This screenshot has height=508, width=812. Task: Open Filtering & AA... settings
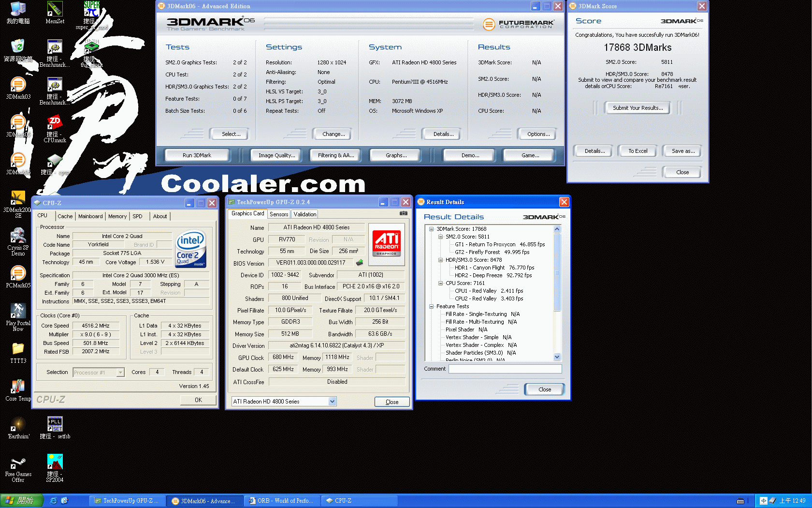pos(336,155)
